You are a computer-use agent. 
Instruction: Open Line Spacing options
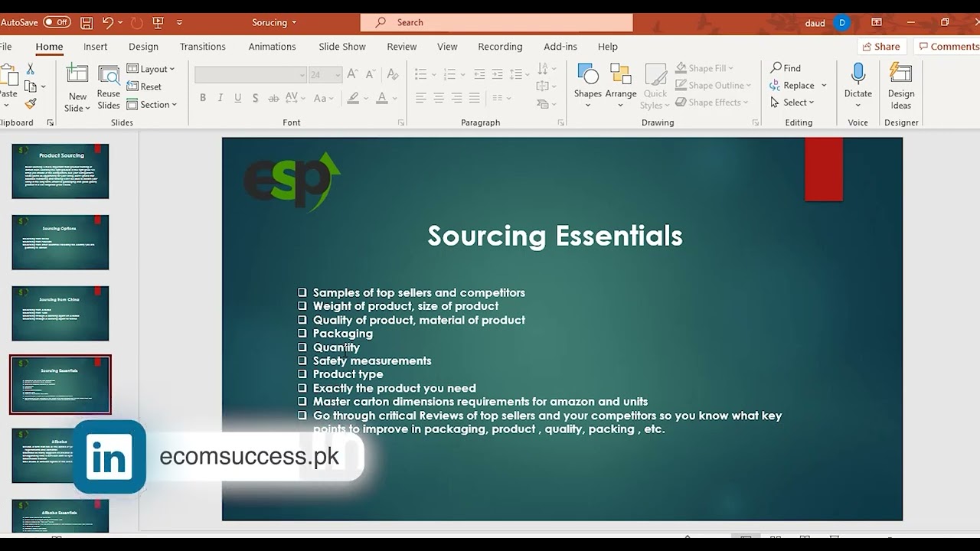520,74
